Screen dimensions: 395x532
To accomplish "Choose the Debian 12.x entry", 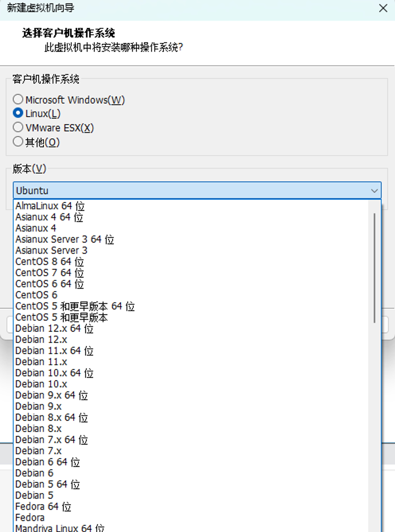I will pos(191,340).
